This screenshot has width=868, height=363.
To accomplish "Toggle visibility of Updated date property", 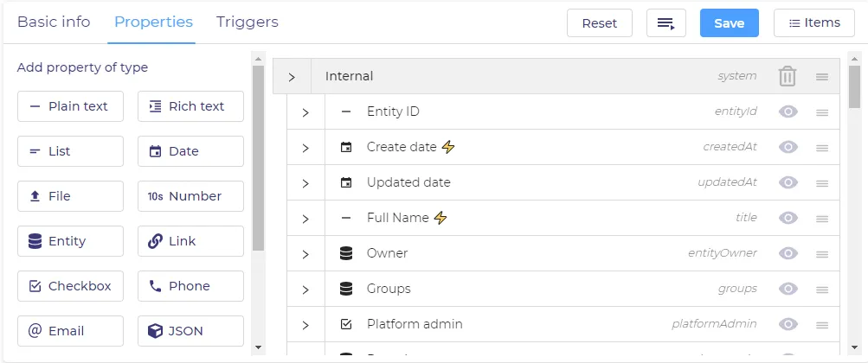I will pos(788,182).
